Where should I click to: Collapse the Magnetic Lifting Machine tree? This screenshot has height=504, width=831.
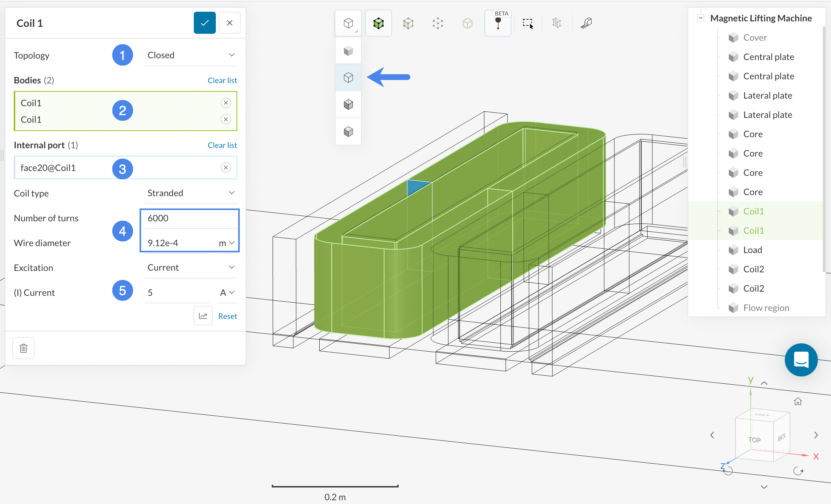click(x=700, y=18)
